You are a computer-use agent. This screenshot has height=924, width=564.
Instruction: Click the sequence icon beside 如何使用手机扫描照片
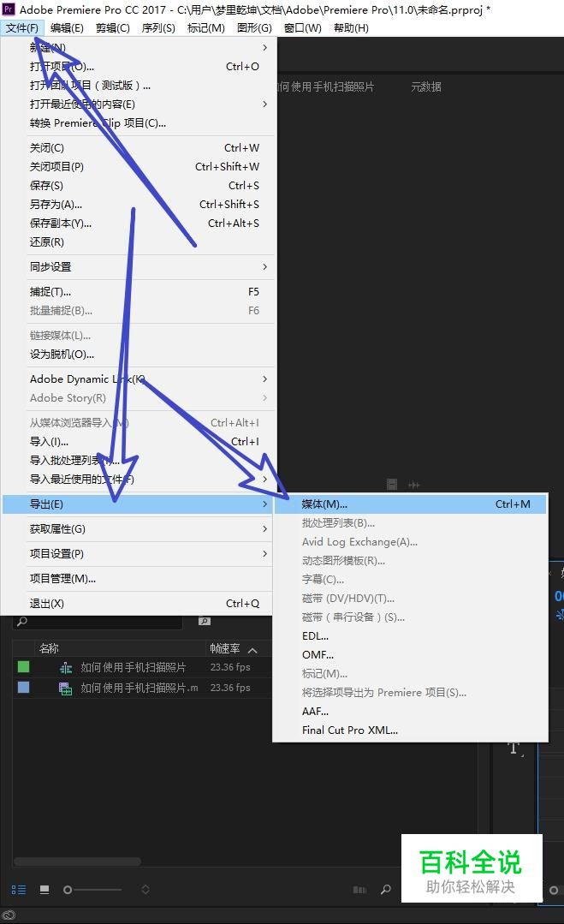(66, 668)
